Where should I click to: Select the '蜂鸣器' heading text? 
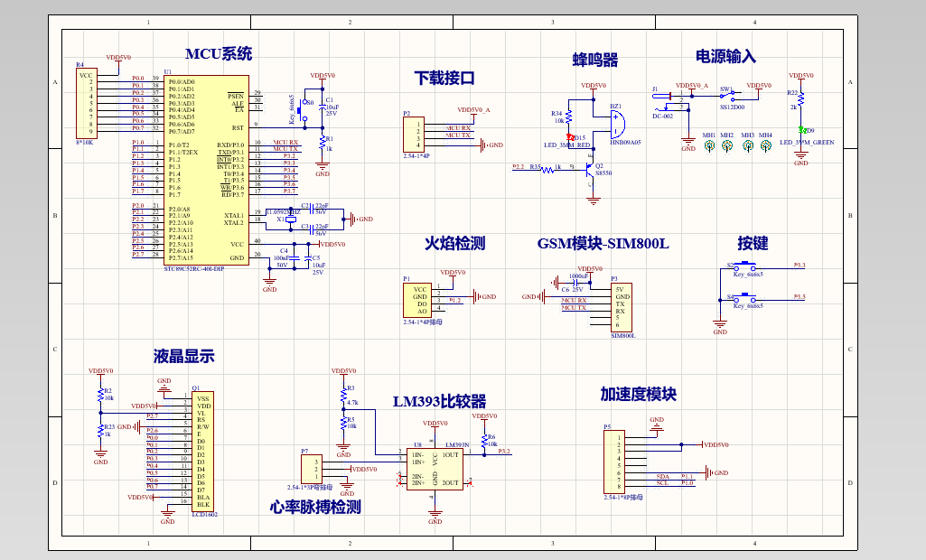coord(594,60)
